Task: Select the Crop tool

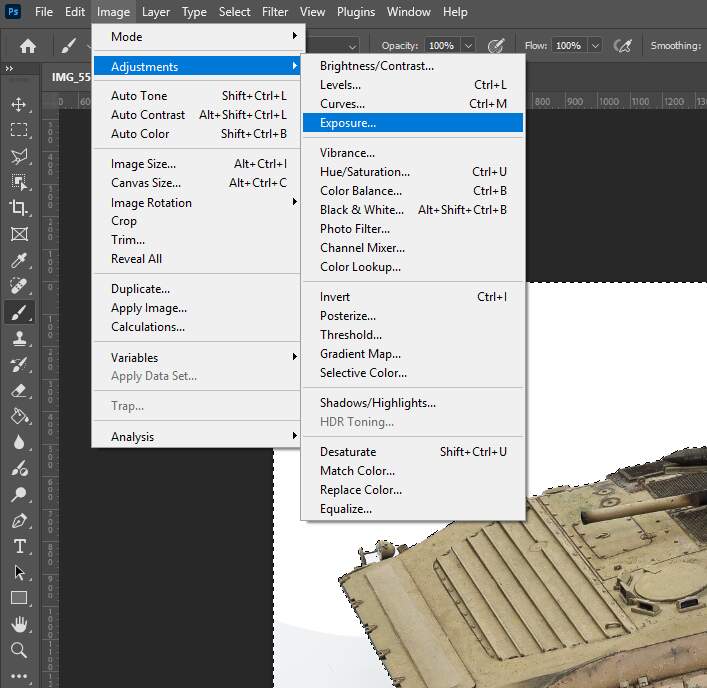Action: pyautogui.click(x=19, y=208)
